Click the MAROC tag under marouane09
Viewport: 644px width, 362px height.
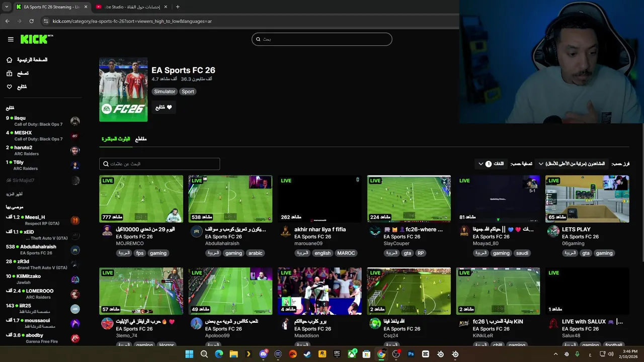[x=346, y=253]
